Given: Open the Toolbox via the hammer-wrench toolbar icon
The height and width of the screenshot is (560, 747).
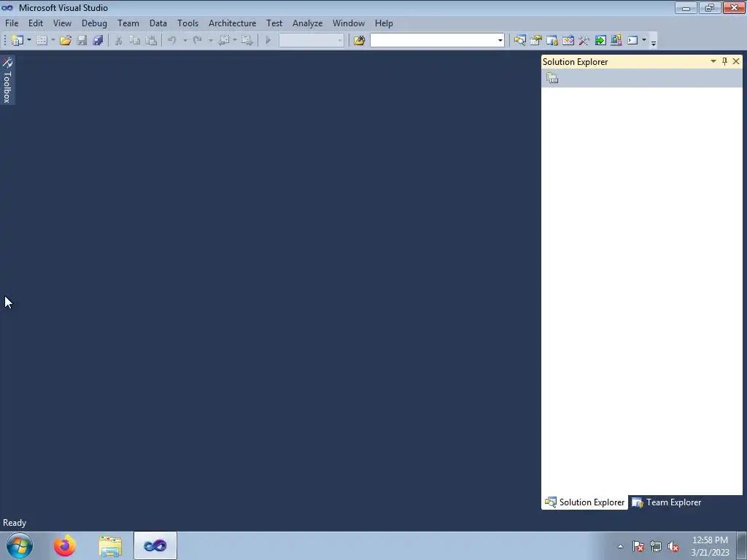Looking at the screenshot, I should click(x=584, y=41).
